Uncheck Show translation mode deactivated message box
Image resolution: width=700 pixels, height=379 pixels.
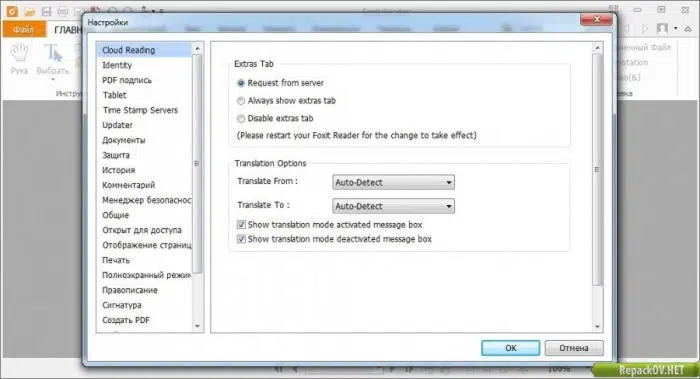pyautogui.click(x=241, y=239)
